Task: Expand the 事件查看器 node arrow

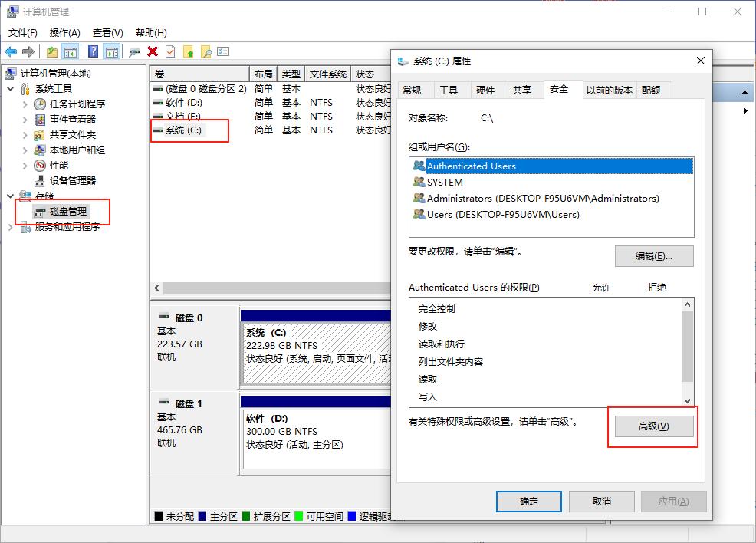Action: (x=25, y=120)
